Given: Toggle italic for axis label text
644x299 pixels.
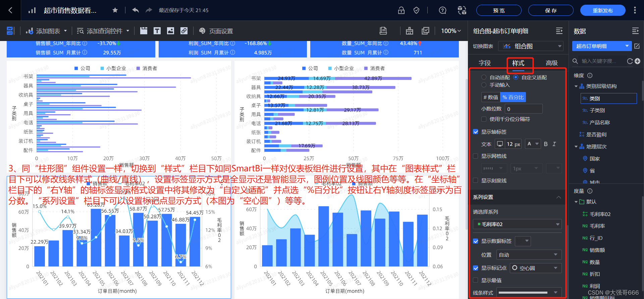Looking at the screenshot, I should [x=554, y=144].
